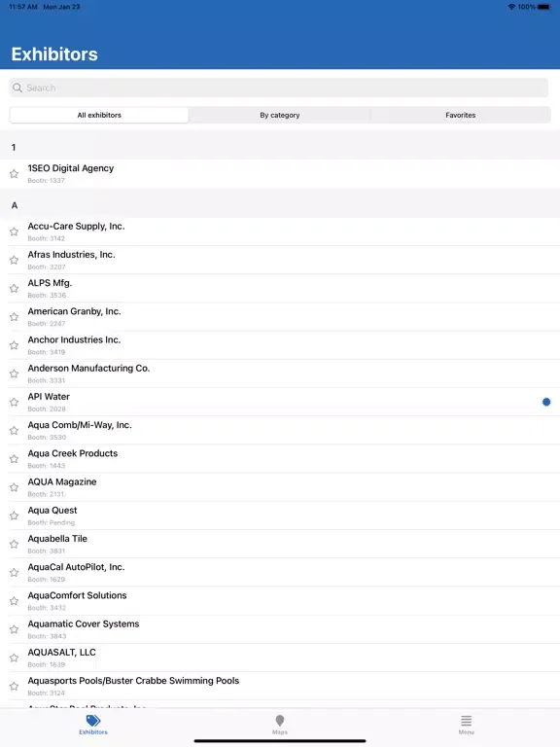Tap the blue dot beside API Water
Screen dimensions: 560x747
[546, 402]
